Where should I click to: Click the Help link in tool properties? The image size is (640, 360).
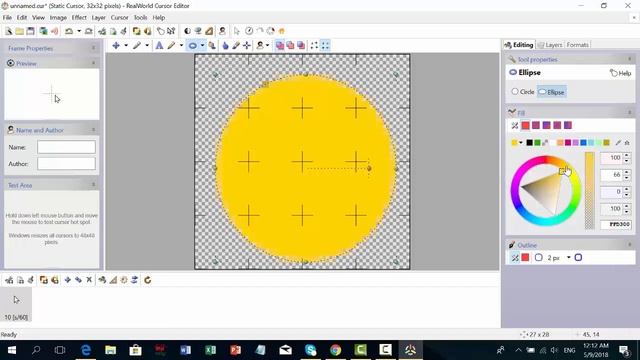pos(620,73)
